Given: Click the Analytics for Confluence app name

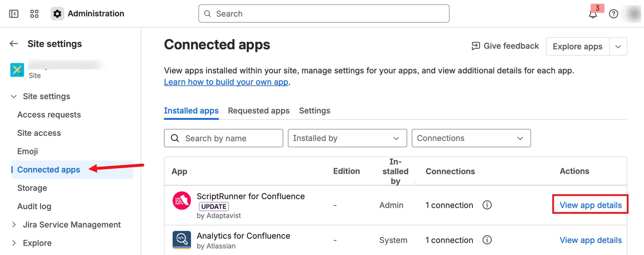Looking at the screenshot, I should point(244,236).
